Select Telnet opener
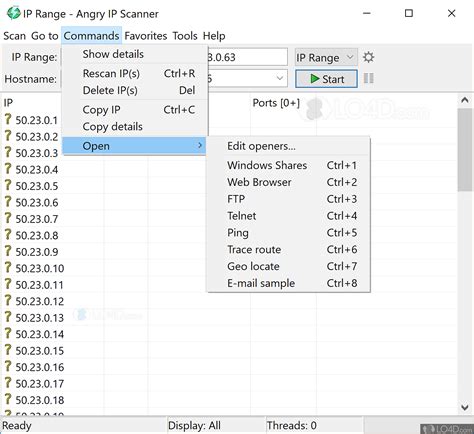 tap(289, 216)
